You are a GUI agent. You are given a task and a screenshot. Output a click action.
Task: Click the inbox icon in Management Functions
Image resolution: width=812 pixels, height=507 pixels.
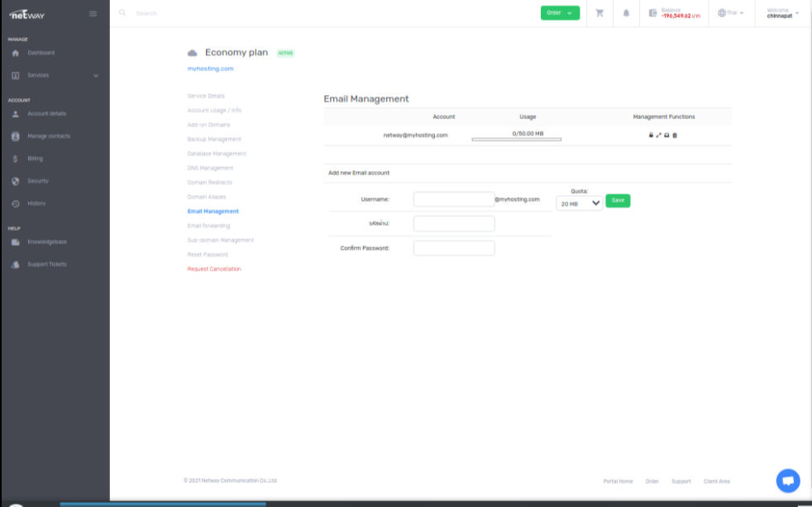click(666, 135)
